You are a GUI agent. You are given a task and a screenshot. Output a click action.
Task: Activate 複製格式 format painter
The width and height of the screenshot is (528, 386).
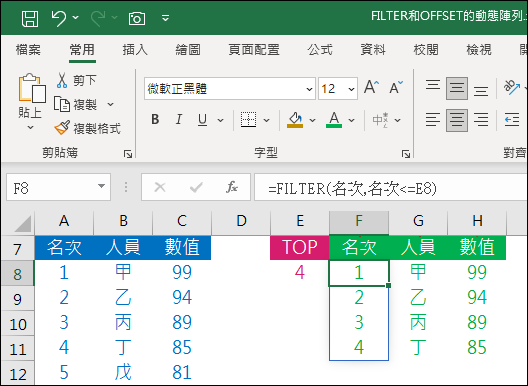click(88, 128)
